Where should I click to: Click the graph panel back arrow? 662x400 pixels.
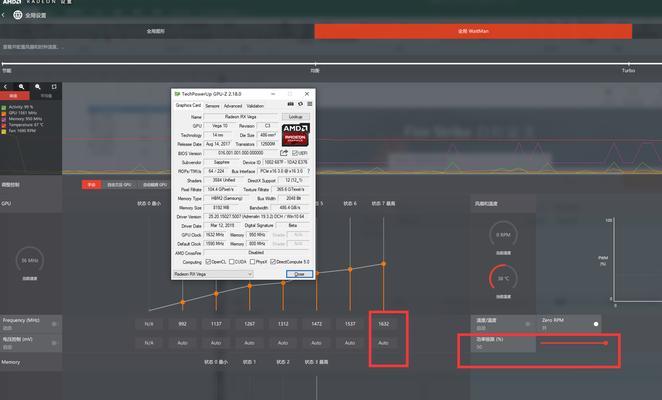point(5,87)
